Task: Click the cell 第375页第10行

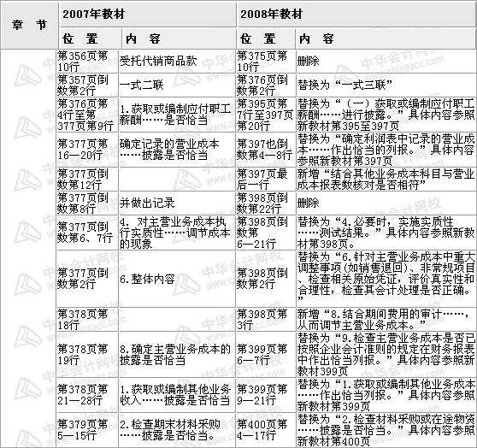Action: point(266,62)
